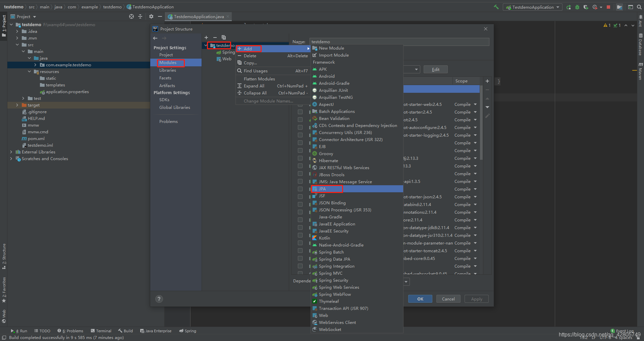The height and width of the screenshot is (341, 644).
Task: Tick export checkbox for the atabind:2.11.4 row
Action: 300,205
